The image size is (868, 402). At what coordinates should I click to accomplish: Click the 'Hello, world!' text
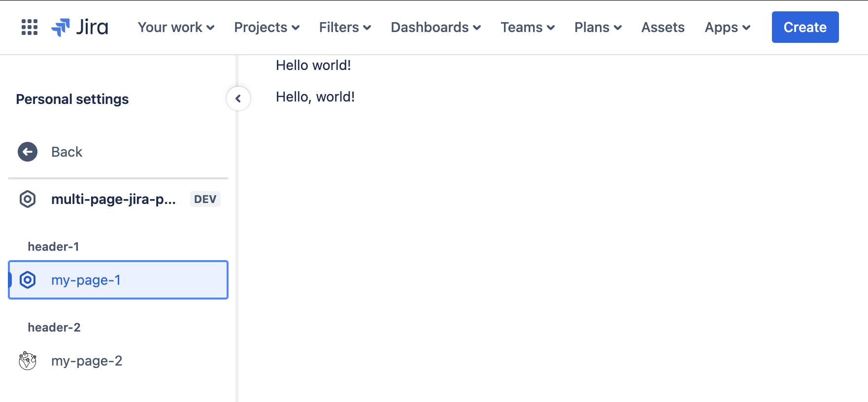point(315,97)
